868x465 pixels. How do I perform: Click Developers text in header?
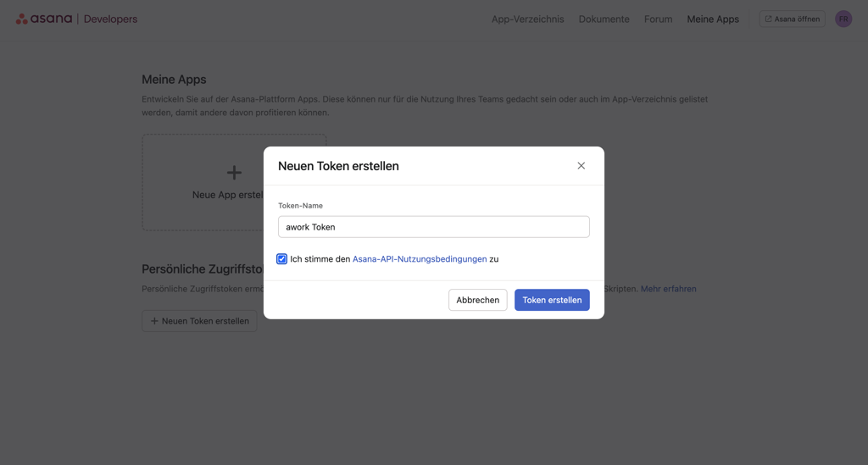coord(110,19)
